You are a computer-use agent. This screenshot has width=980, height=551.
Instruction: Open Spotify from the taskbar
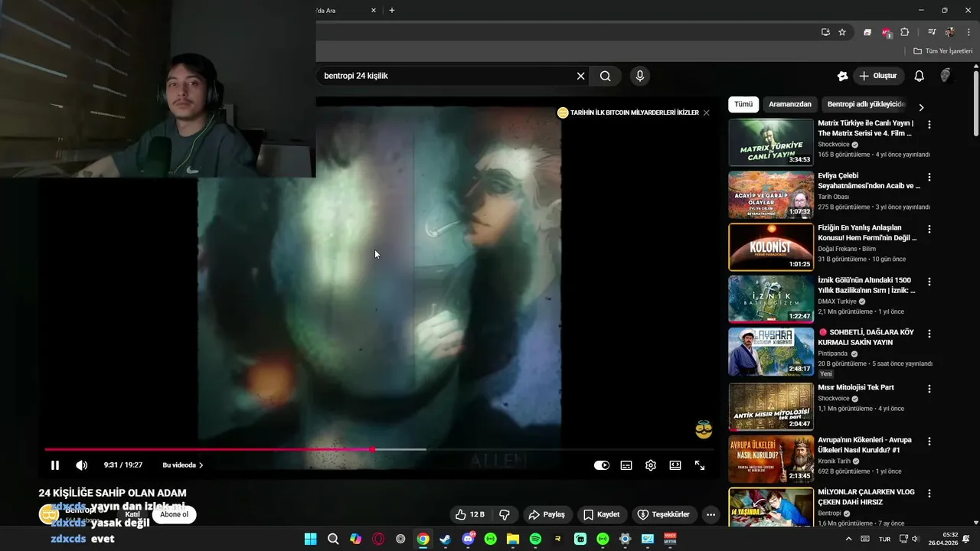click(535, 539)
